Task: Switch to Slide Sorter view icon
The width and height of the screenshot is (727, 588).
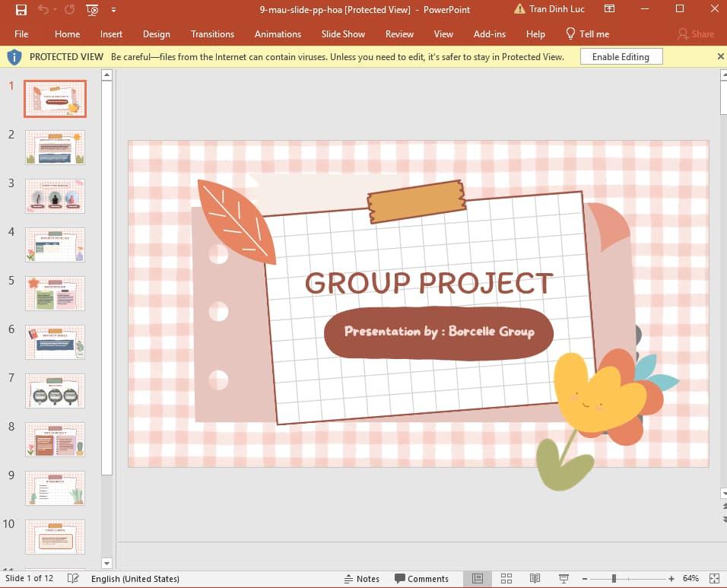Action: click(506, 578)
